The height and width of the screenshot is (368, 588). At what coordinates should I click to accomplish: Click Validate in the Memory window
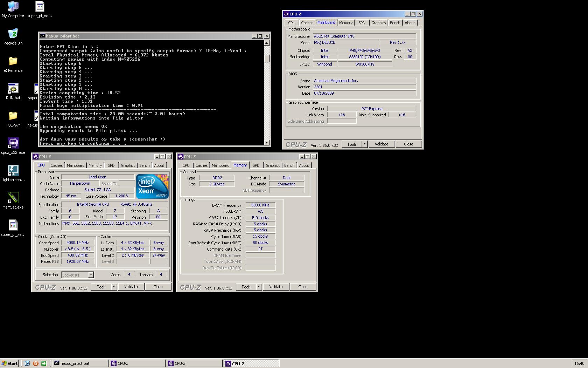[x=276, y=287]
